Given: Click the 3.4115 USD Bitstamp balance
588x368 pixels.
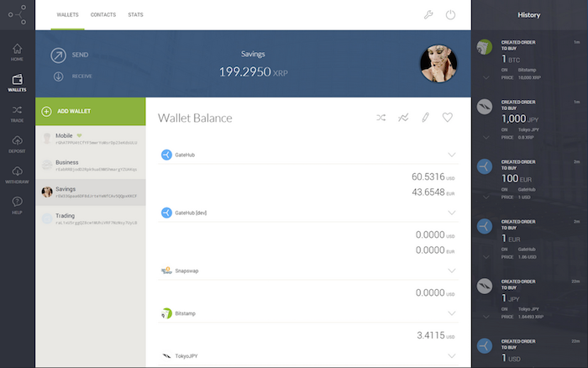Looking at the screenshot, I should tap(436, 335).
